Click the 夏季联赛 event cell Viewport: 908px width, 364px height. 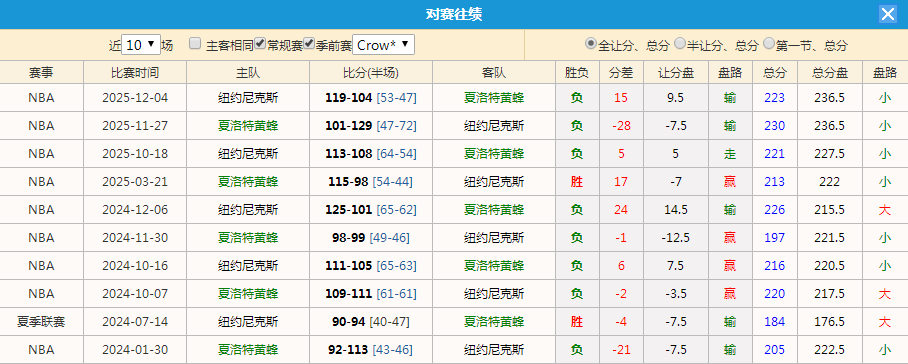click(42, 322)
